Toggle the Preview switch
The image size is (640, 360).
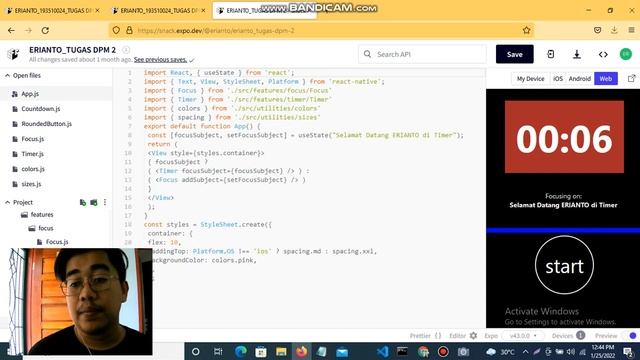632,336
